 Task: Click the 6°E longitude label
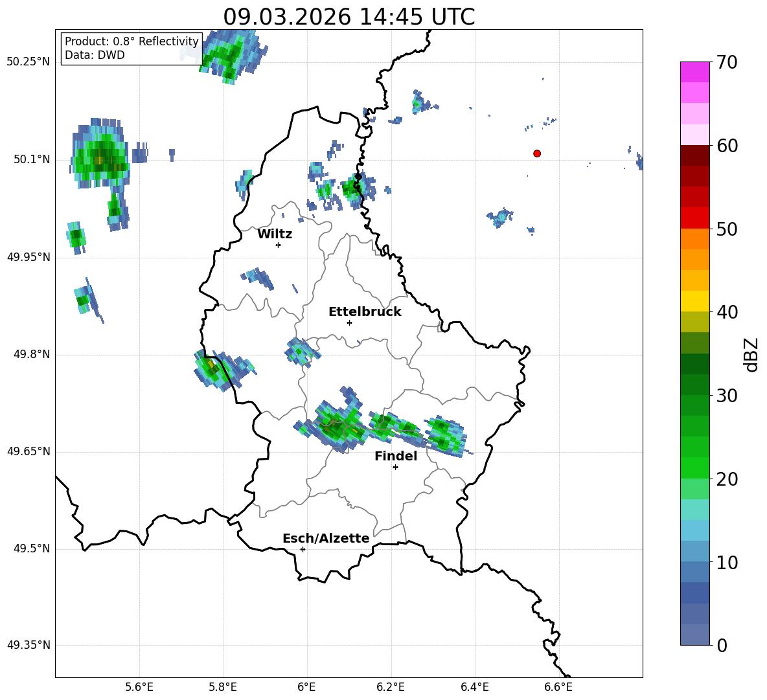coord(306,687)
